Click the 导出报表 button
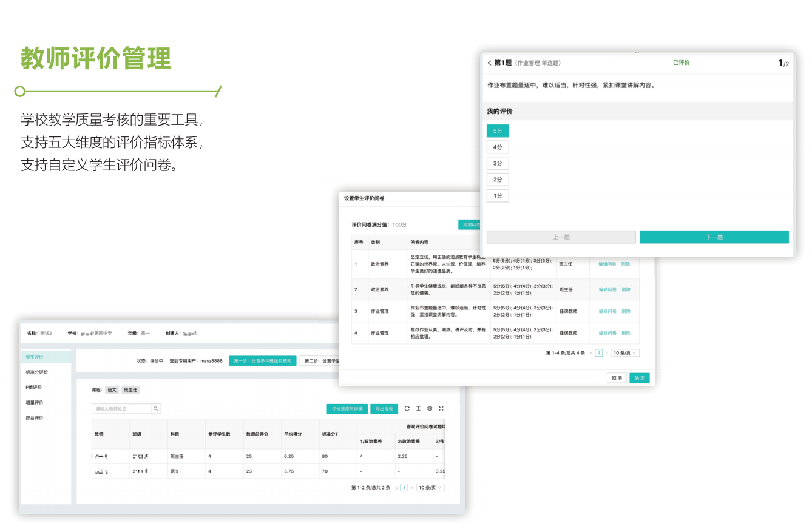 click(385, 409)
